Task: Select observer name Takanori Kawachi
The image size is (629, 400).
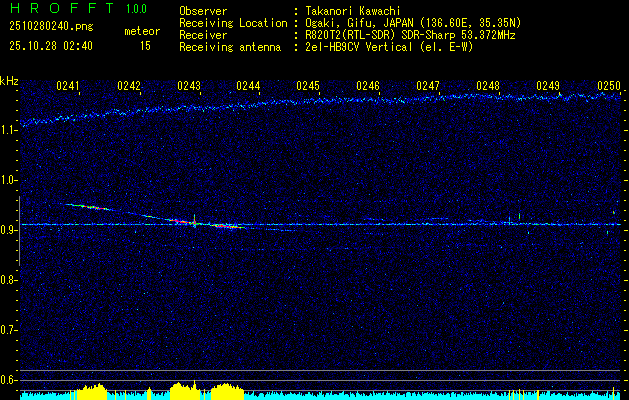Action: click(x=355, y=10)
